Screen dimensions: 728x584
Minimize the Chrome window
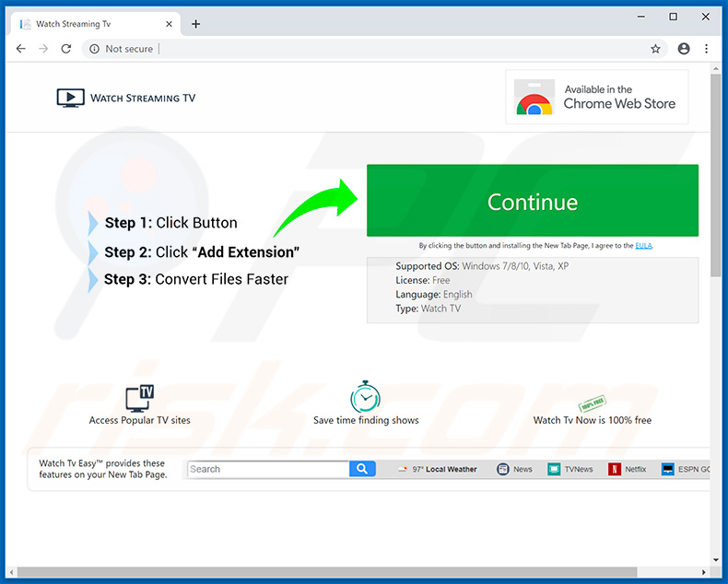click(641, 17)
